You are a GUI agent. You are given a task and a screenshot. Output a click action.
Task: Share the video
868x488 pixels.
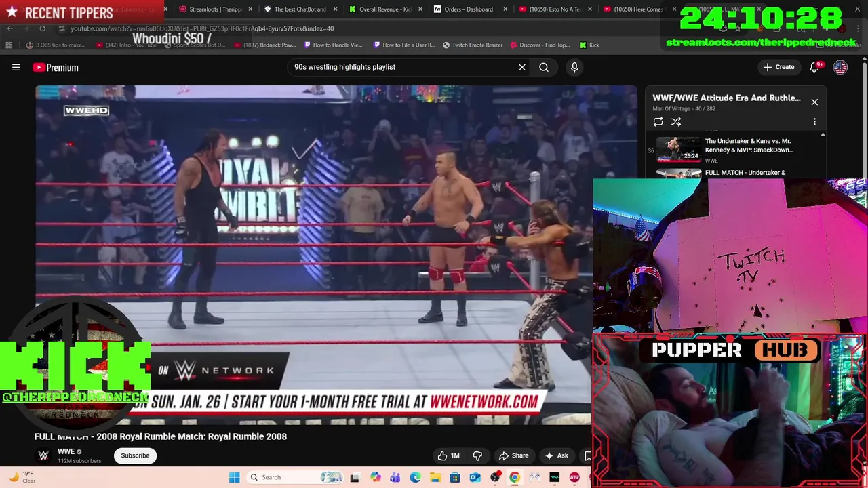click(513, 455)
